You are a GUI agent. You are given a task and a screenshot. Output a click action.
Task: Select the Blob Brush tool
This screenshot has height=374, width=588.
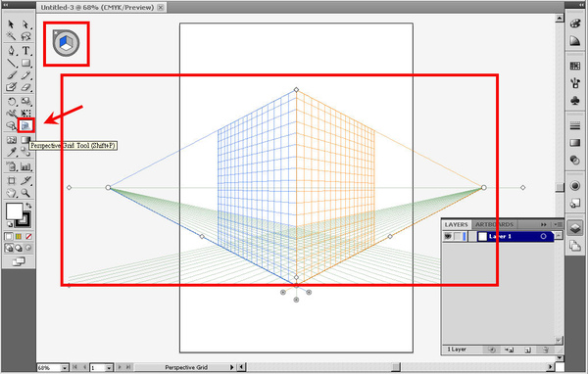tap(11, 87)
